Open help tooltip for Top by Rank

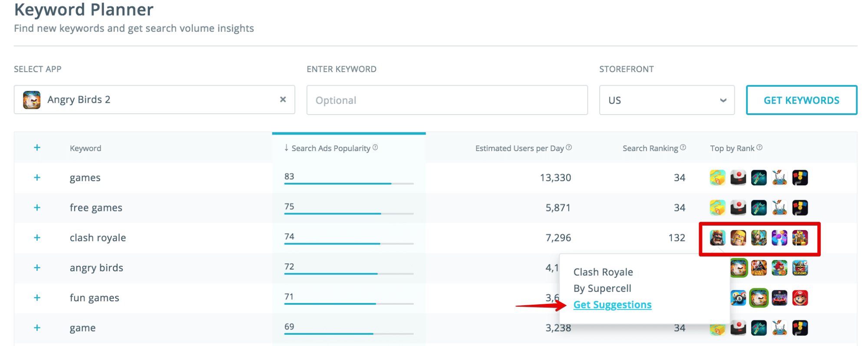pyautogui.click(x=759, y=148)
